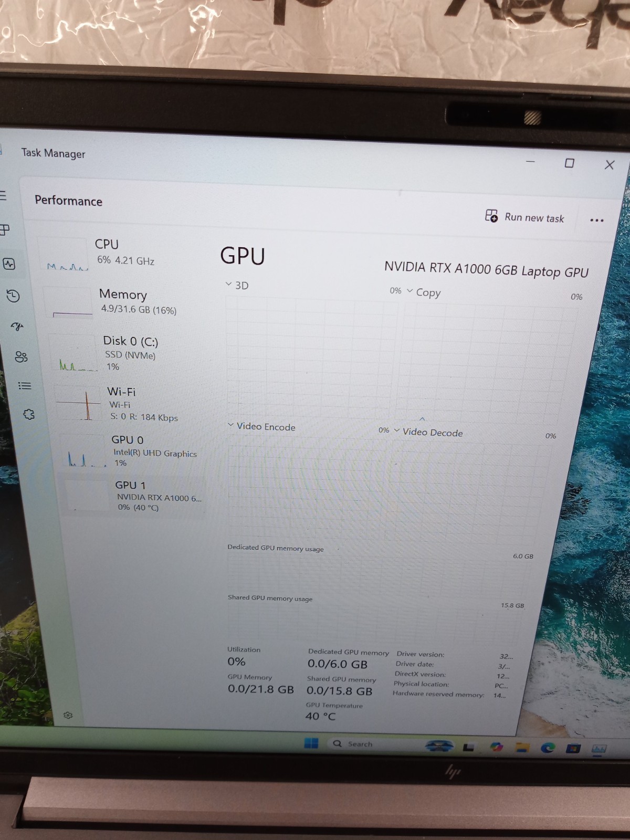Click the Run new task button
Image resolution: width=630 pixels, height=840 pixels.
pos(524,217)
